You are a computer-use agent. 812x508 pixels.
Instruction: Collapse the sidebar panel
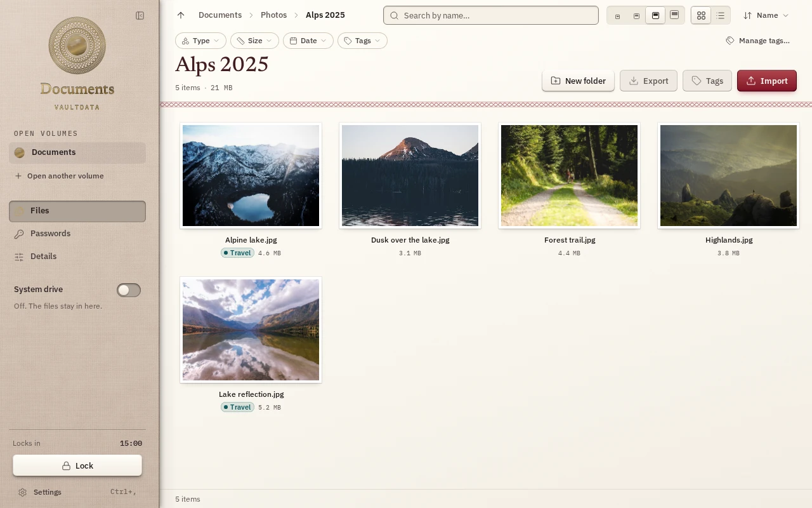pyautogui.click(x=140, y=15)
